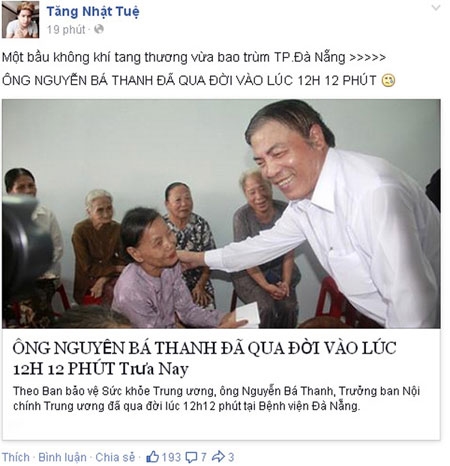Click the capitalized 12H 12 PHÚT post line
The image size is (450, 466).
[189, 80]
